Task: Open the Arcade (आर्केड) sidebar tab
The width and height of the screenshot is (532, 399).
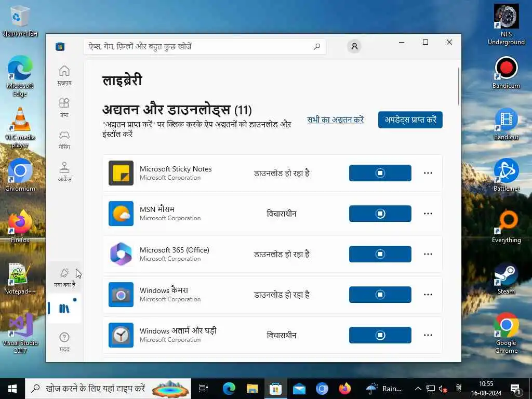Action: pyautogui.click(x=64, y=171)
